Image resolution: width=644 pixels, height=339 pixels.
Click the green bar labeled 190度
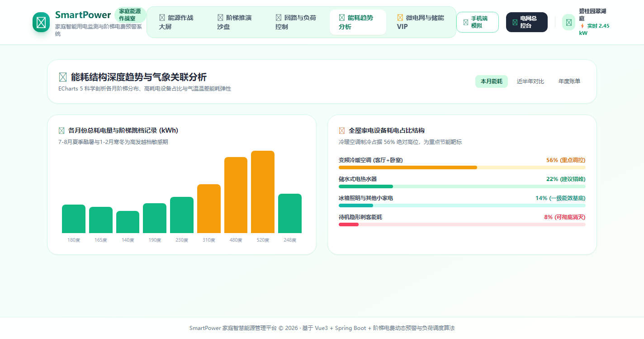155,218
